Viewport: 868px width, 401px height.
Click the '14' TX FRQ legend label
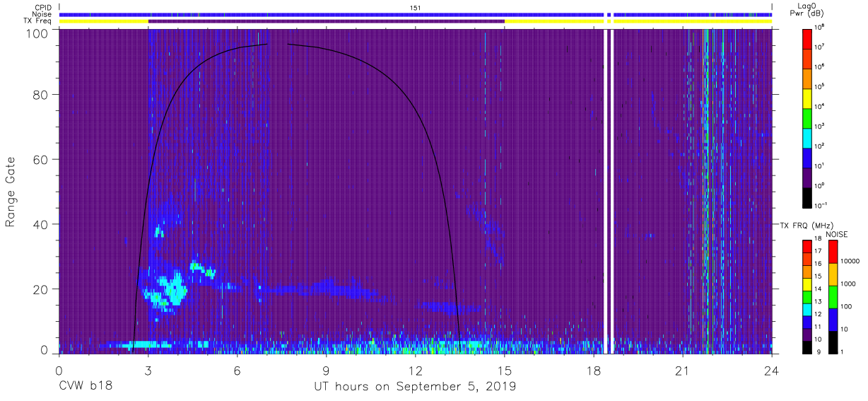click(x=819, y=289)
